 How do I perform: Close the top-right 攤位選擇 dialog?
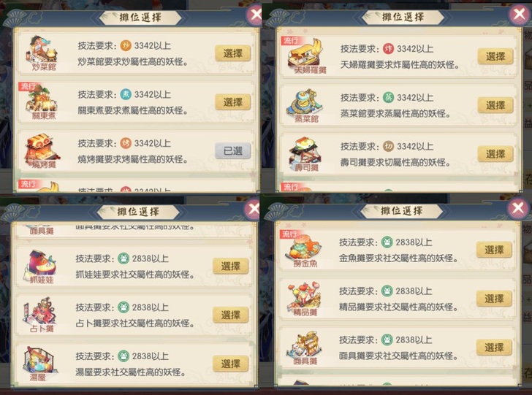520,15
